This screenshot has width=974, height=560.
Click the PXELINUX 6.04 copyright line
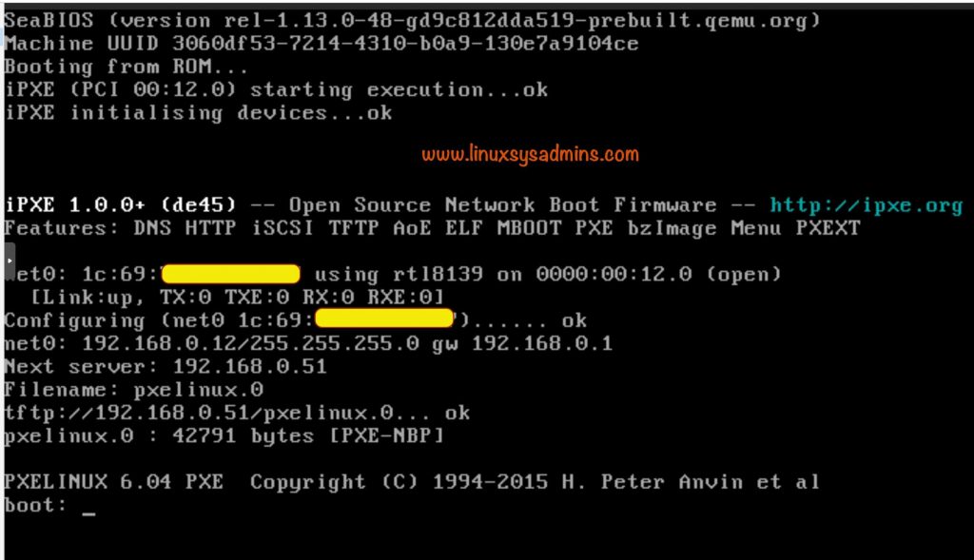pos(411,482)
